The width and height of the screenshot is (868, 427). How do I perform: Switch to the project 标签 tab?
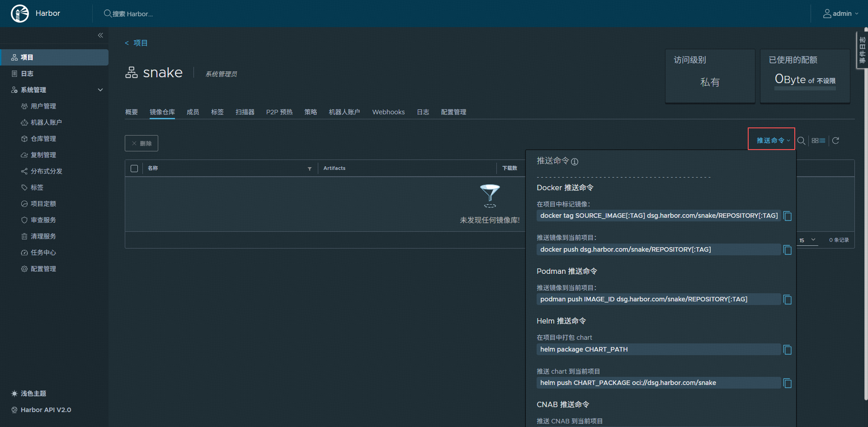[217, 112]
